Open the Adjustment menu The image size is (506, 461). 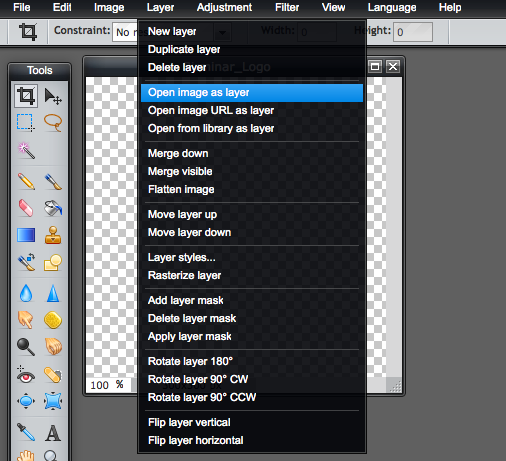pyautogui.click(x=224, y=7)
